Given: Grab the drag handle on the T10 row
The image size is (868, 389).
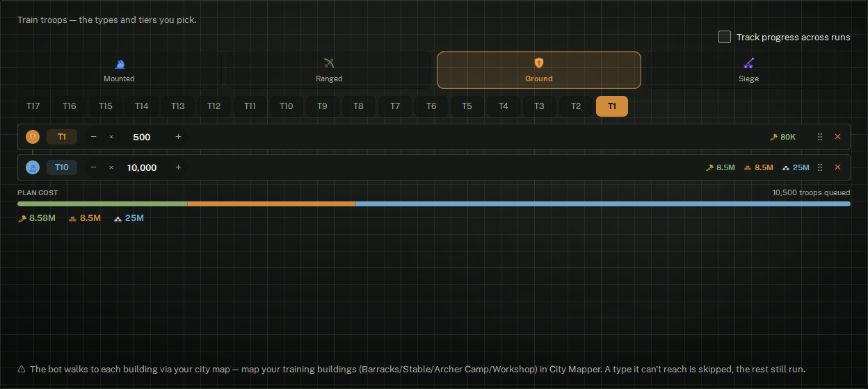Looking at the screenshot, I should point(820,167).
